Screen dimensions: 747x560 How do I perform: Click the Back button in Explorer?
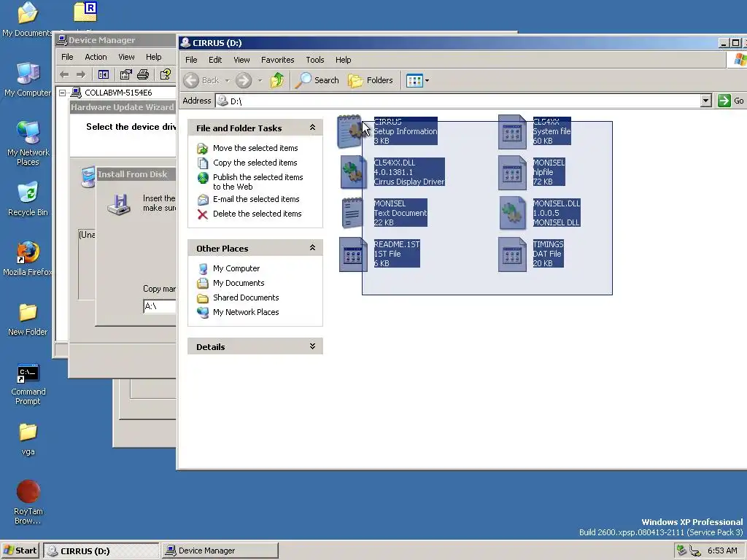[201, 80]
